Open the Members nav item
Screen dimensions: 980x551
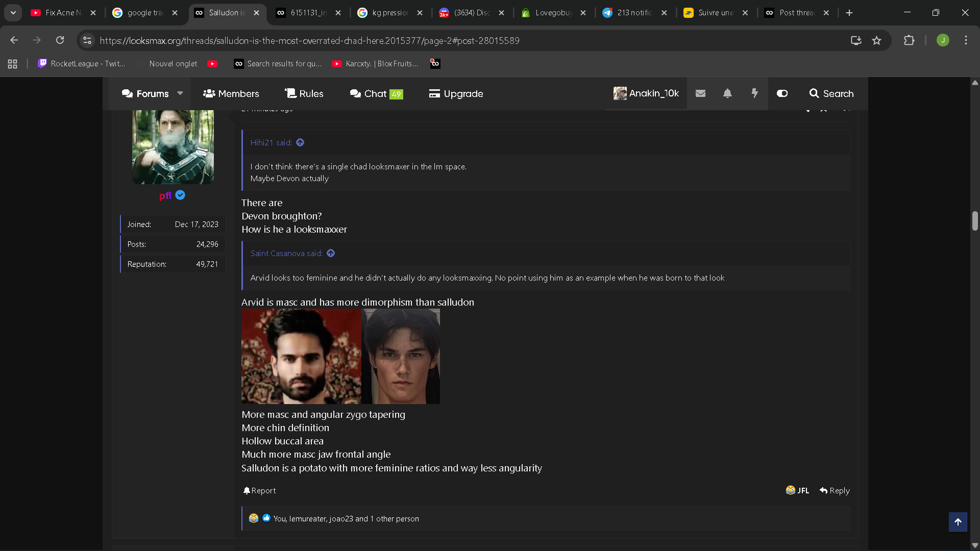231,93
